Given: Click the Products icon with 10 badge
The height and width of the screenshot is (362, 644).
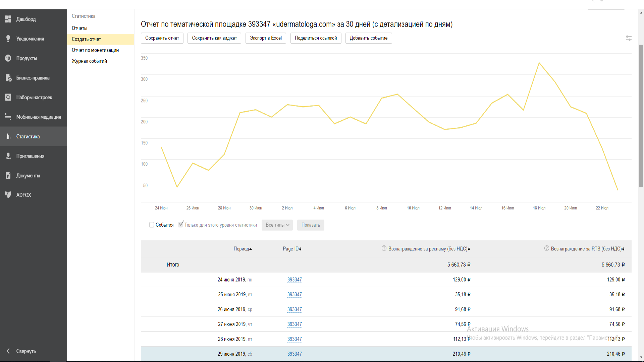Looking at the screenshot, I should click(8, 58).
